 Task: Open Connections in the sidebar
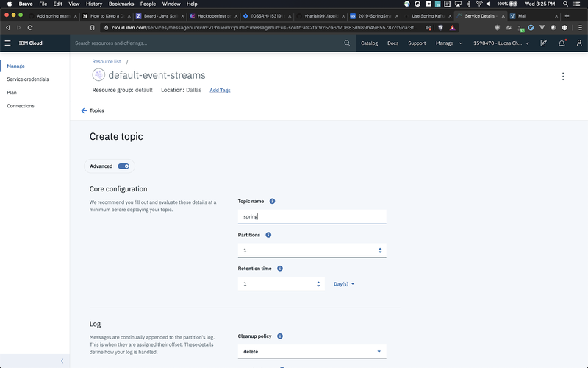[21, 106]
